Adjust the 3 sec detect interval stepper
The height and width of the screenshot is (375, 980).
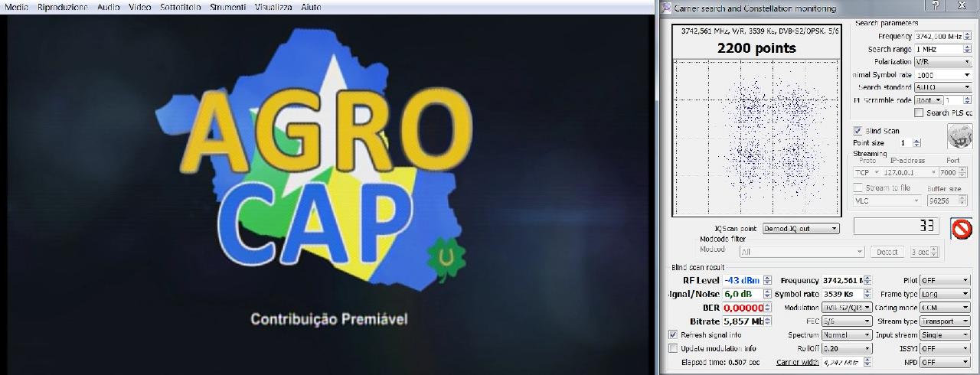[934, 252]
